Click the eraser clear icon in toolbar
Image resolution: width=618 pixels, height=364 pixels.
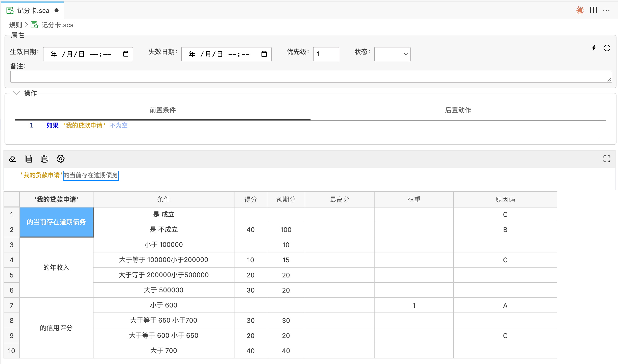tap(12, 159)
